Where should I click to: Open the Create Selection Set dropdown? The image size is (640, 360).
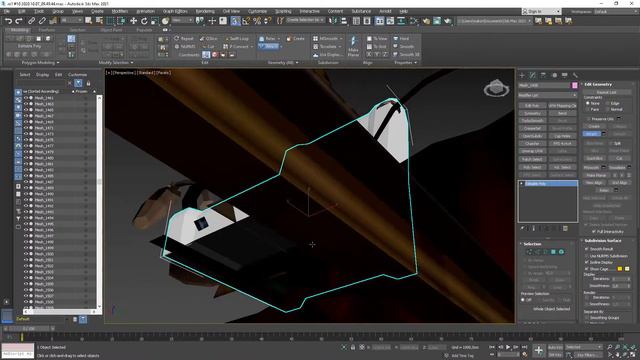pos(305,20)
